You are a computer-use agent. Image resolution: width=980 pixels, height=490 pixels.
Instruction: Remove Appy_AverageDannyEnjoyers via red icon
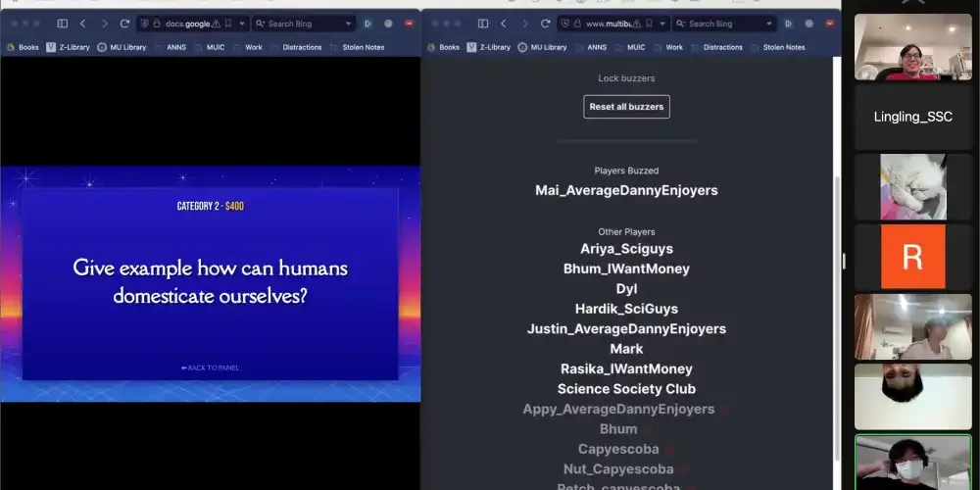[x=724, y=410]
